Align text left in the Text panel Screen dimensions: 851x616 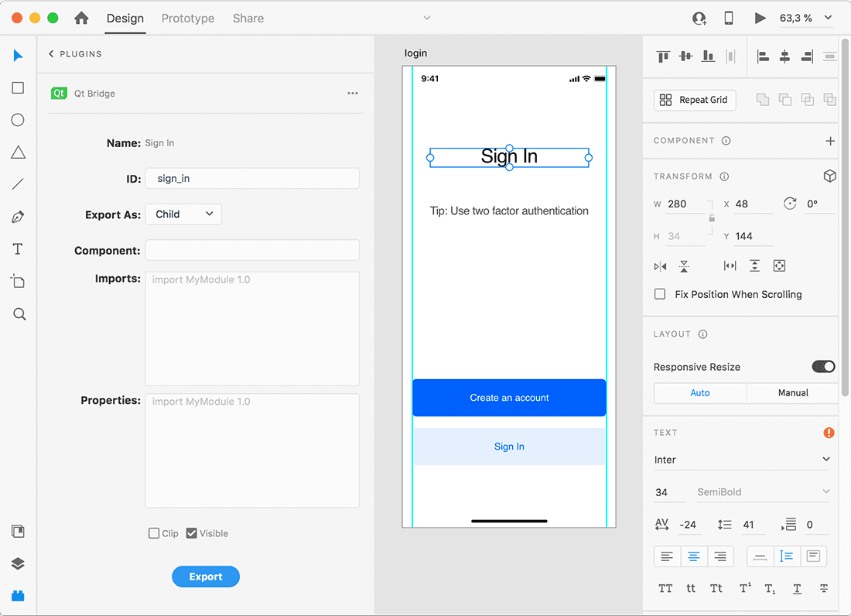click(665, 556)
